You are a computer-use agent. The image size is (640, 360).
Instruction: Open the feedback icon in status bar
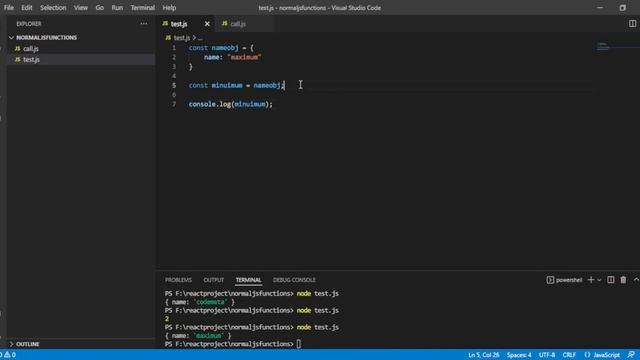point(631,355)
